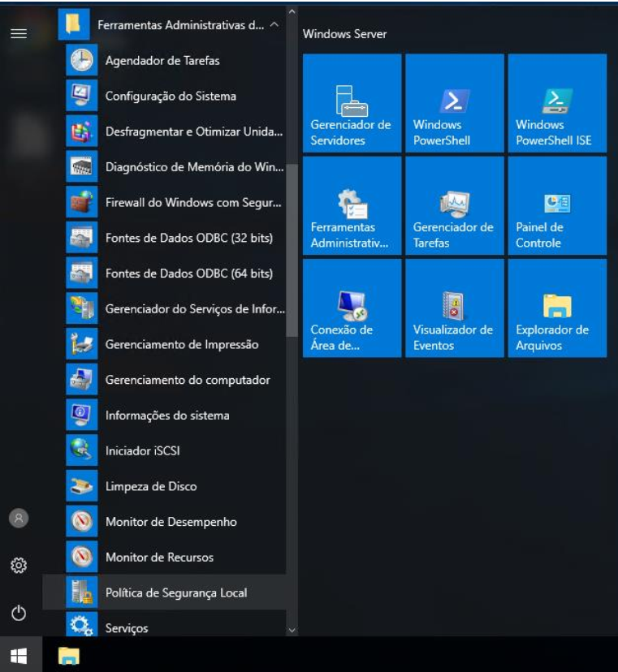This screenshot has height=672, width=618.
Task: Click the Windows Start button
Action: (x=19, y=655)
